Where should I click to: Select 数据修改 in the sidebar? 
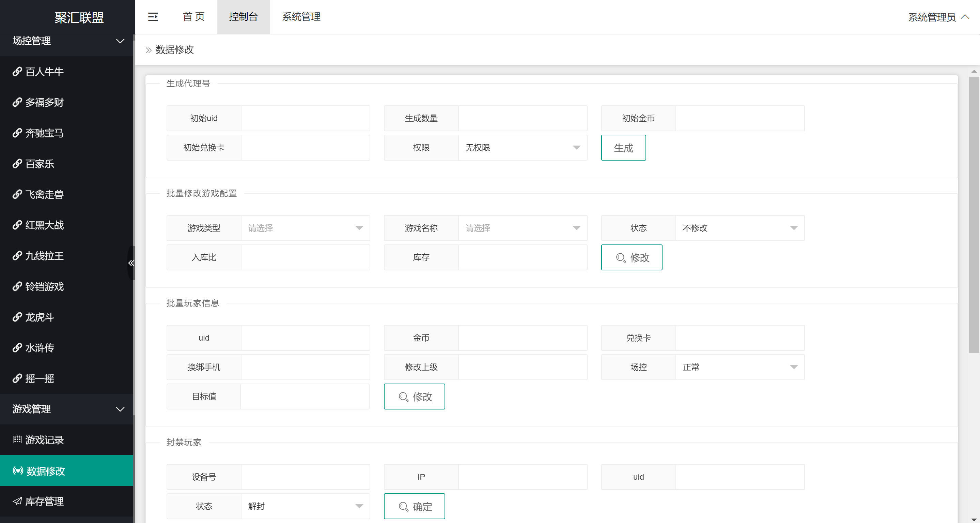[x=46, y=471]
